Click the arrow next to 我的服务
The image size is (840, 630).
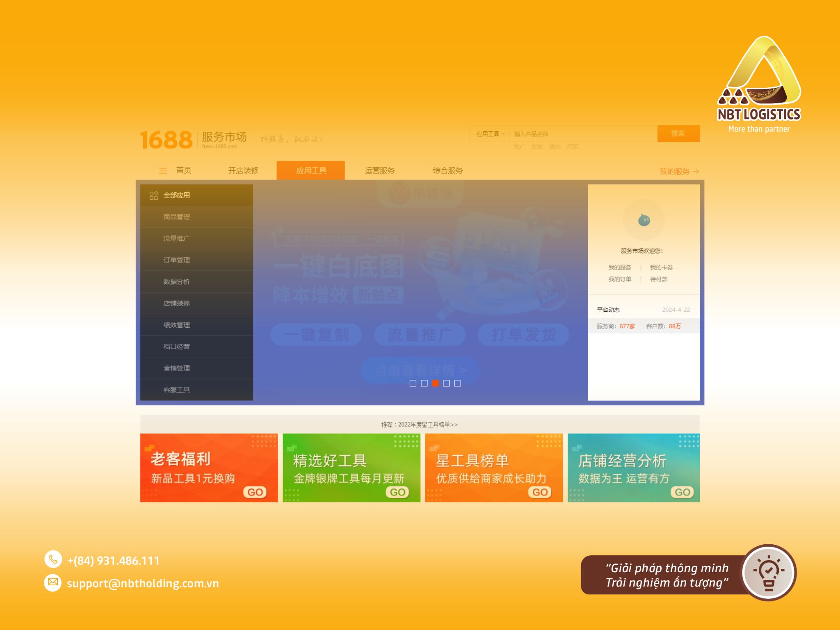(x=696, y=171)
